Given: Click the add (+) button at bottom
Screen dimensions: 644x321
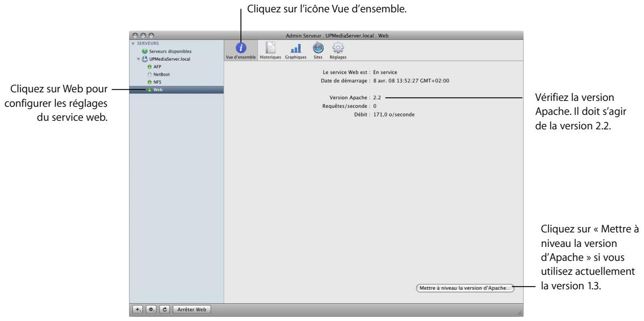Looking at the screenshot, I should (138, 310).
